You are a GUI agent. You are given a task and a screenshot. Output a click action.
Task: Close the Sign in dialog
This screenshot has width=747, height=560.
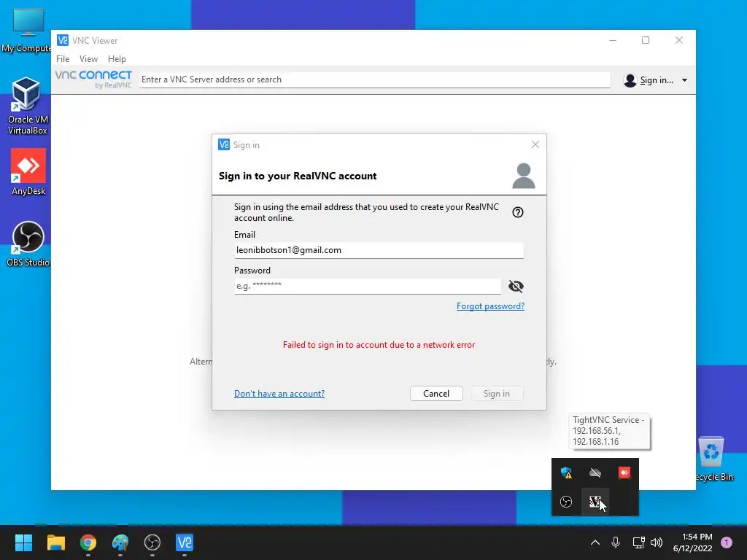[535, 144]
